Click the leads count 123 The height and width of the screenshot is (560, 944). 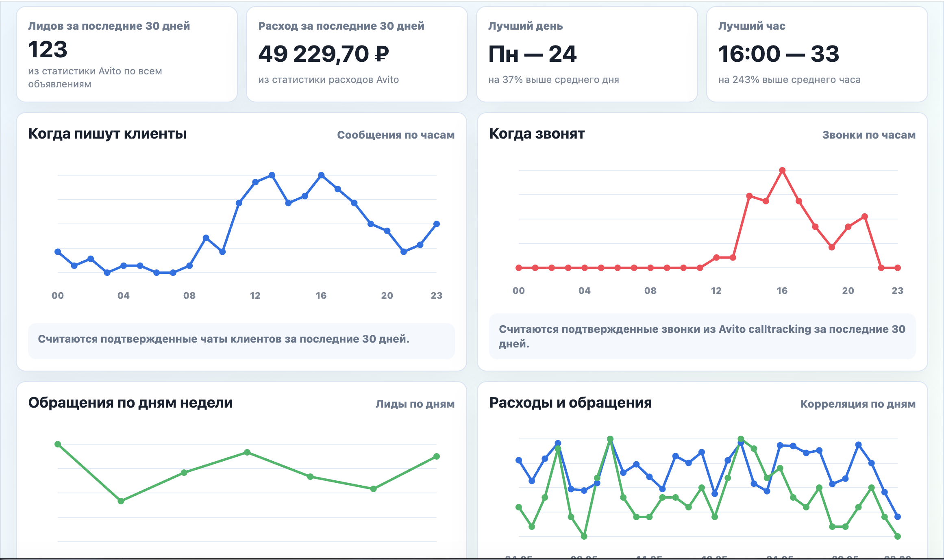(48, 50)
